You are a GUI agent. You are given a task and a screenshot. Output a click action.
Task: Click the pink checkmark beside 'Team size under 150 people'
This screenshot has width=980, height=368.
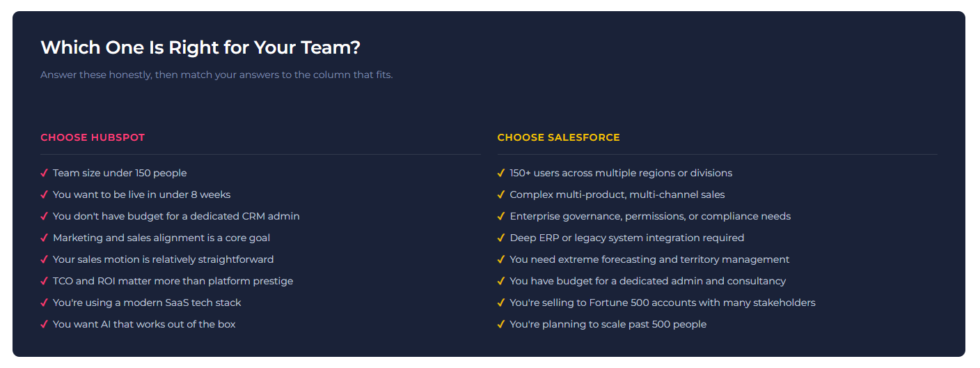coord(44,173)
